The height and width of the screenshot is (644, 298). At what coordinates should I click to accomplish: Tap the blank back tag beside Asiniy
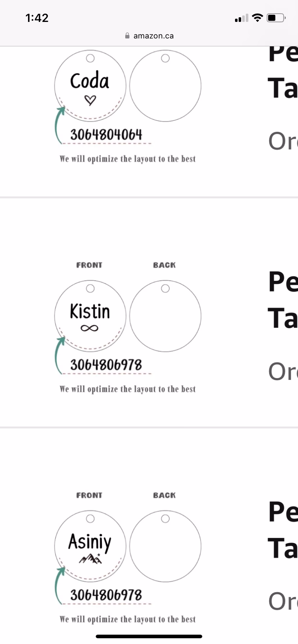click(165, 546)
